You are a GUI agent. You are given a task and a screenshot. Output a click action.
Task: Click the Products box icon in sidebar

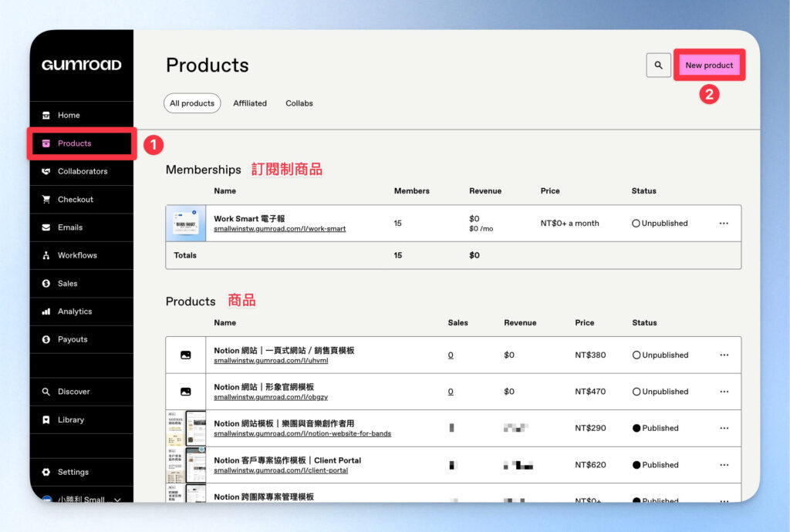(x=46, y=143)
